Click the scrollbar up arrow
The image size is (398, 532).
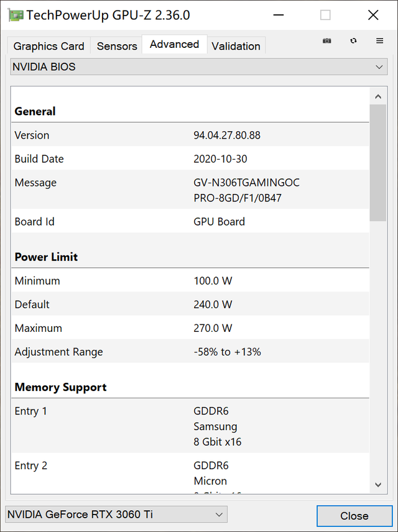[x=378, y=97]
